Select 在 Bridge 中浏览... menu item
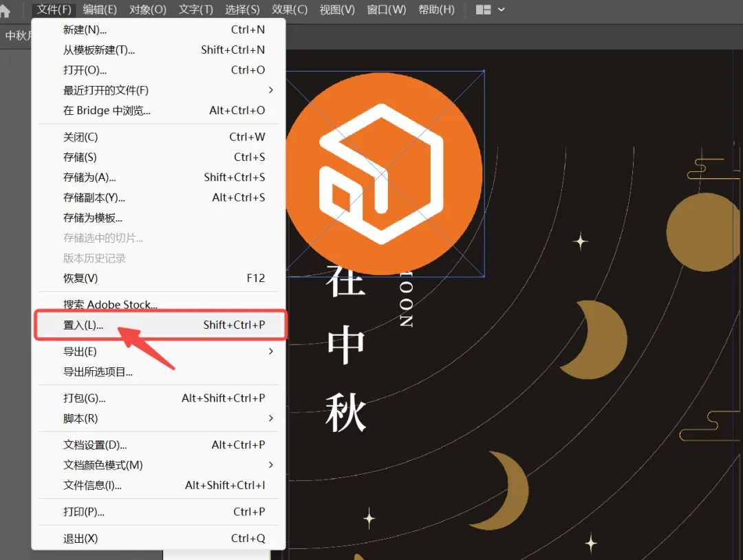This screenshot has height=560, width=743. click(159, 110)
